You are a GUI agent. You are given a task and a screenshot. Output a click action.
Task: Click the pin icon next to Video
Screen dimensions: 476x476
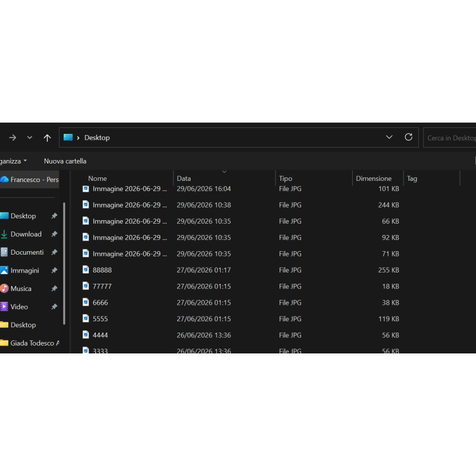[54, 307]
